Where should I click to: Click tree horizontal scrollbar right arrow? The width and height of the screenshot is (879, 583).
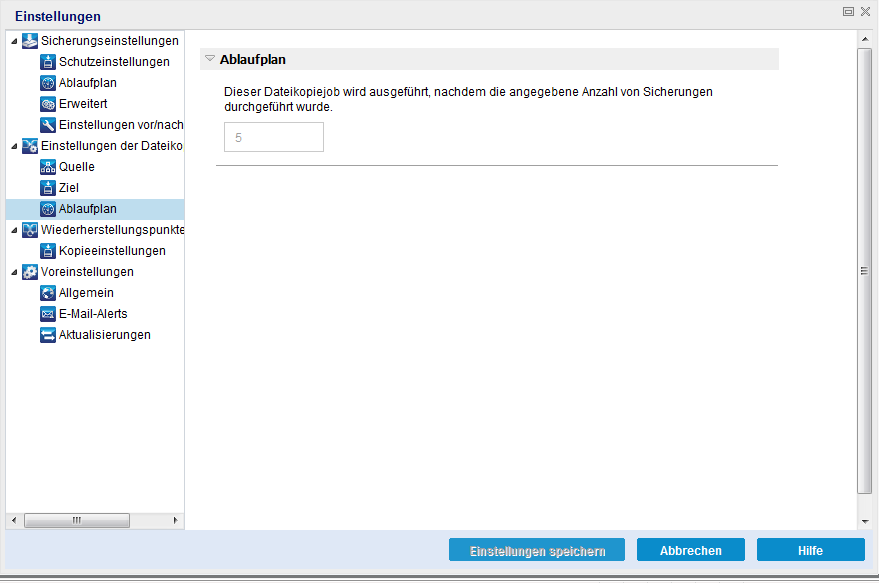tap(176, 520)
